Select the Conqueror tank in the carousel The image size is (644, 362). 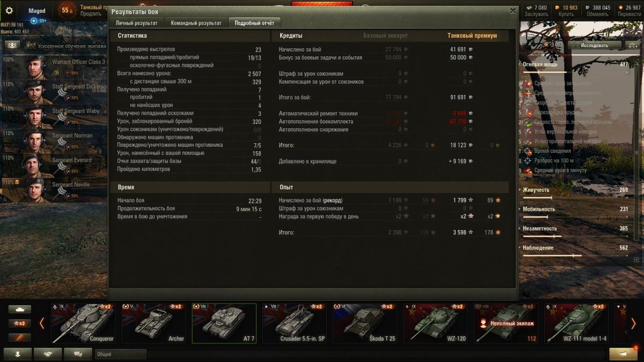83,323
